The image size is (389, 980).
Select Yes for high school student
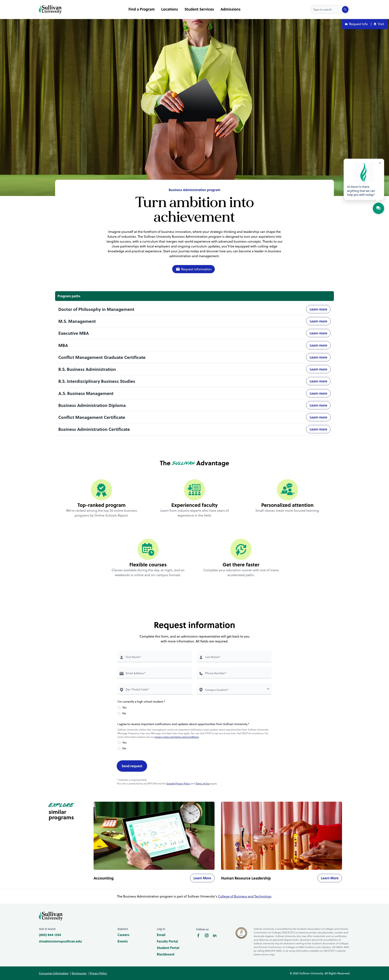tap(119, 708)
